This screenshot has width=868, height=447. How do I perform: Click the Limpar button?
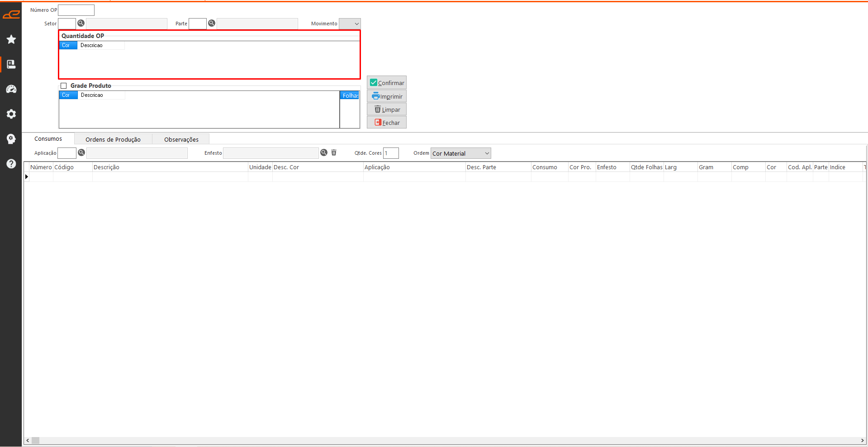coord(387,109)
